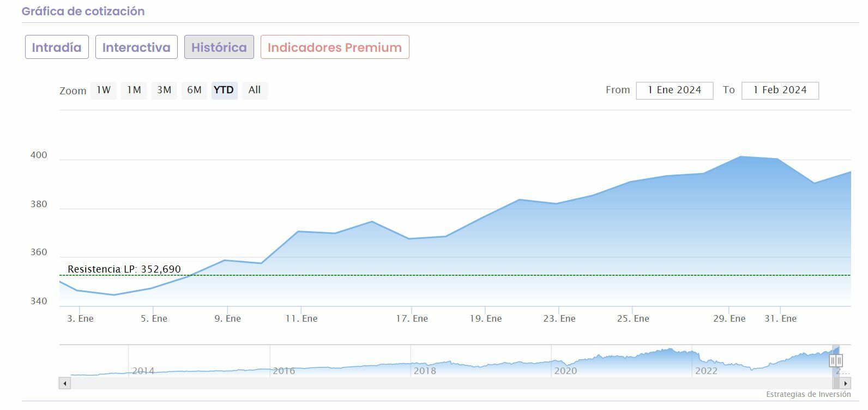Screen dimensions: 868x410
Task: Click the Estrategias de Inversión credit link
Action: (x=808, y=394)
